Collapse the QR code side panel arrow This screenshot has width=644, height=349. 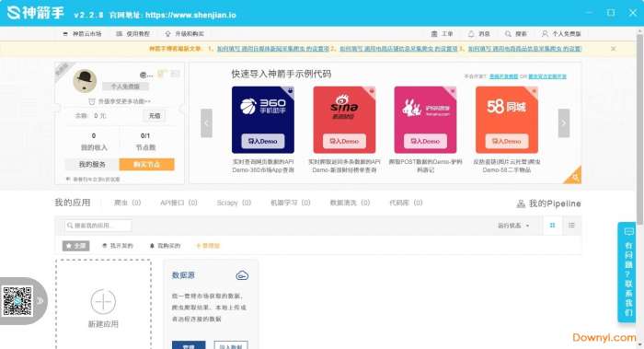40,301
